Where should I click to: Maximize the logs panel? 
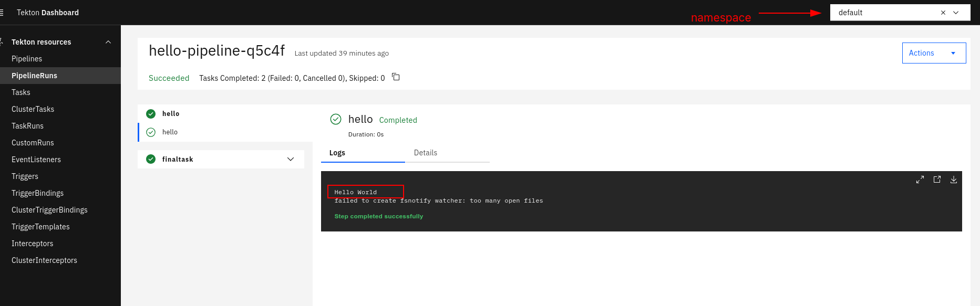[x=920, y=180]
